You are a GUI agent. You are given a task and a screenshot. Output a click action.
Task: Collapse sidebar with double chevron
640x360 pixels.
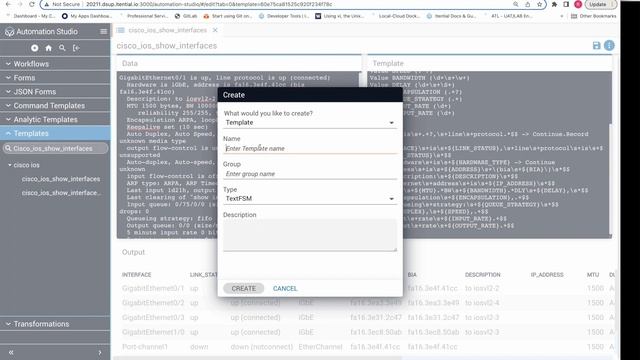pyautogui.click(x=11, y=352)
